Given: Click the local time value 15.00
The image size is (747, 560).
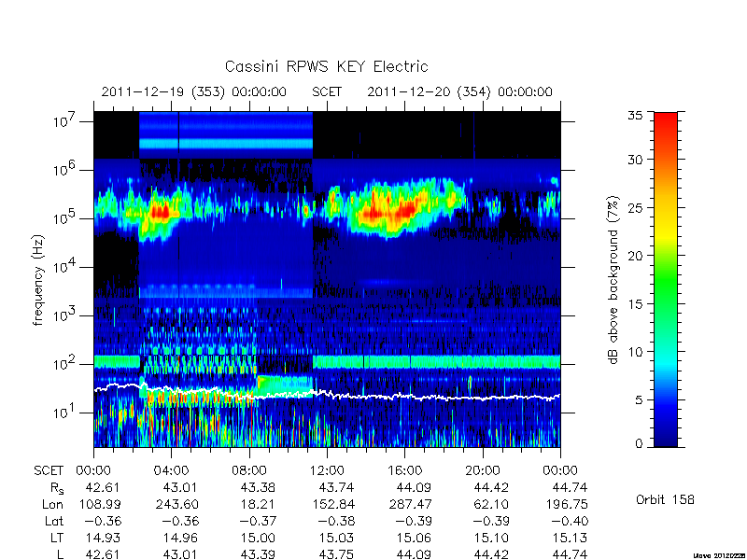Looking at the screenshot, I should click(x=258, y=539).
